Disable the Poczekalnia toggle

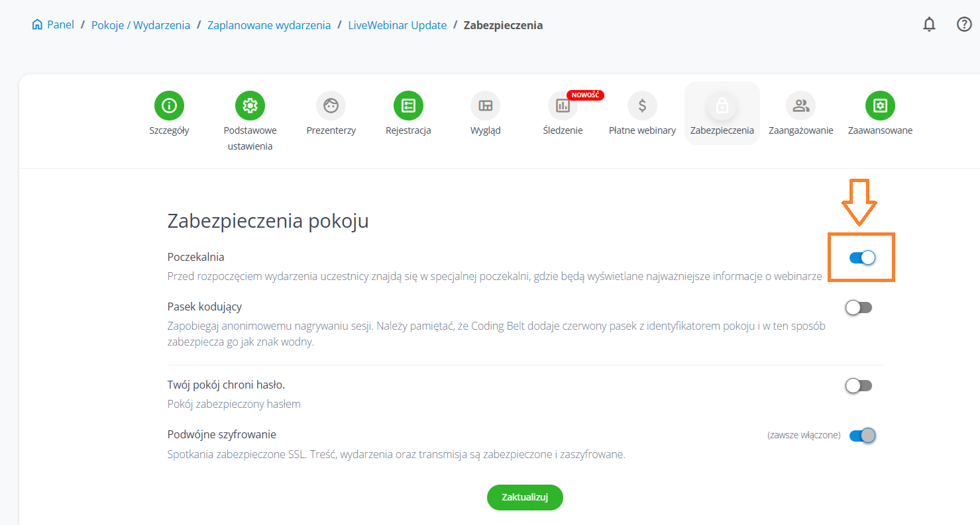[x=862, y=258]
